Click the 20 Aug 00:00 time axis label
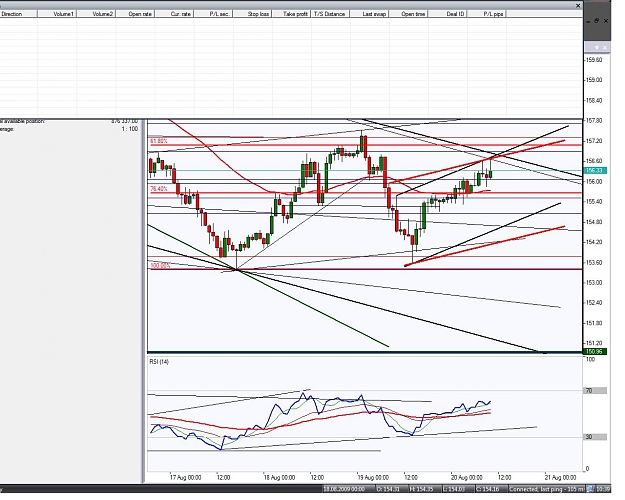 pyautogui.click(x=466, y=477)
